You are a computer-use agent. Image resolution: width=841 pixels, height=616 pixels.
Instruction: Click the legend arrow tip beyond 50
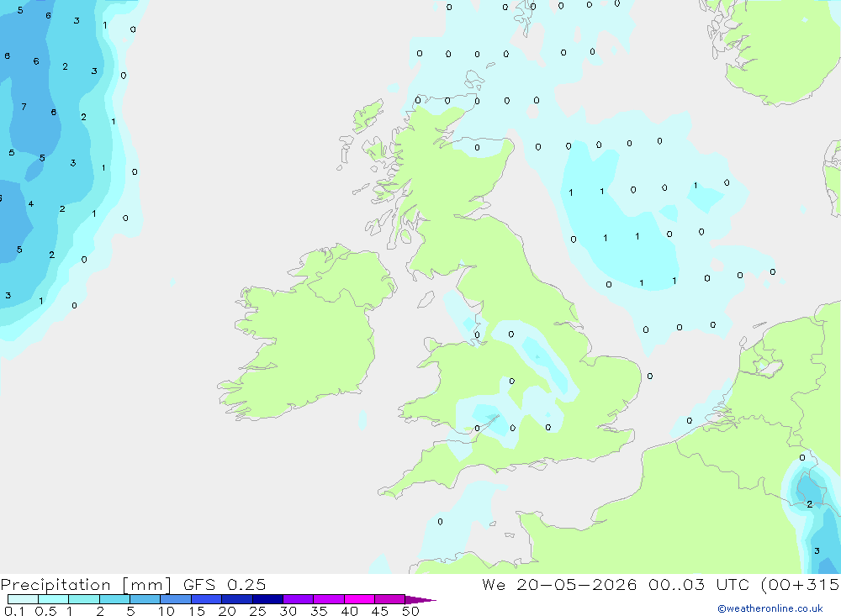[x=420, y=600]
